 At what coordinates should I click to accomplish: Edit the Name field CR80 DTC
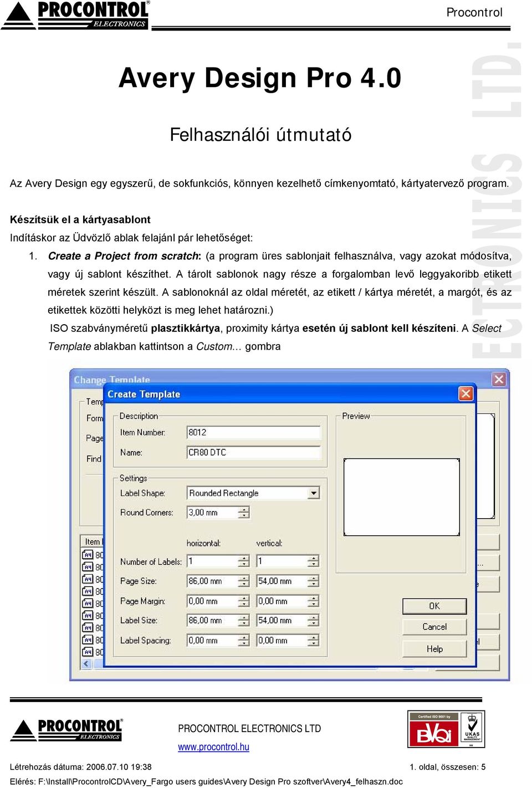[x=254, y=452]
